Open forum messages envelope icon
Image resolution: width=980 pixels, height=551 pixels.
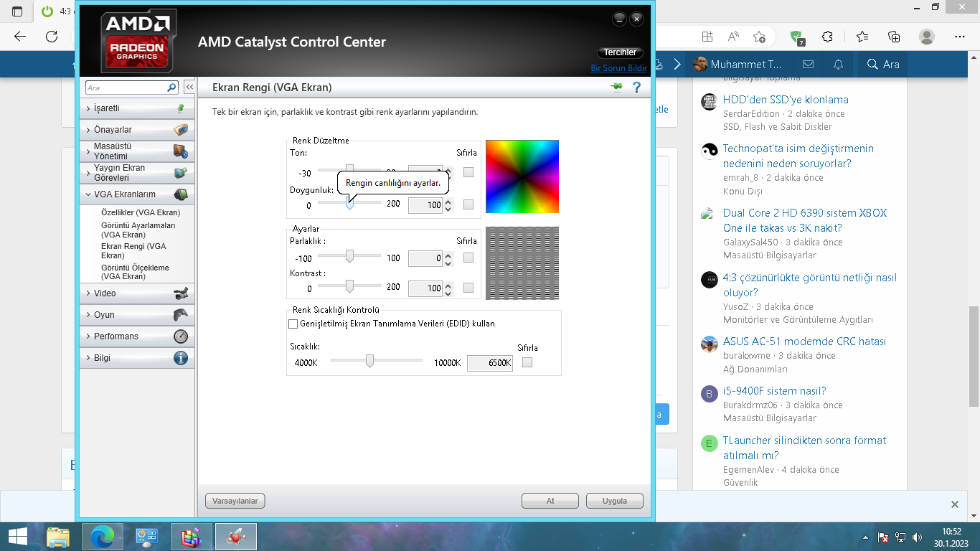pos(808,65)
